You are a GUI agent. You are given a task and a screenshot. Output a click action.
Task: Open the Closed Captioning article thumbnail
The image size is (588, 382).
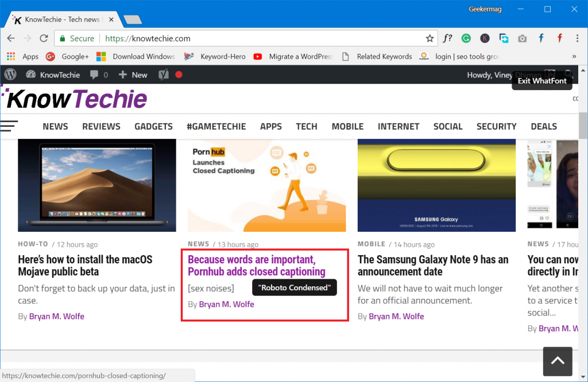click(x=266, y=185)
